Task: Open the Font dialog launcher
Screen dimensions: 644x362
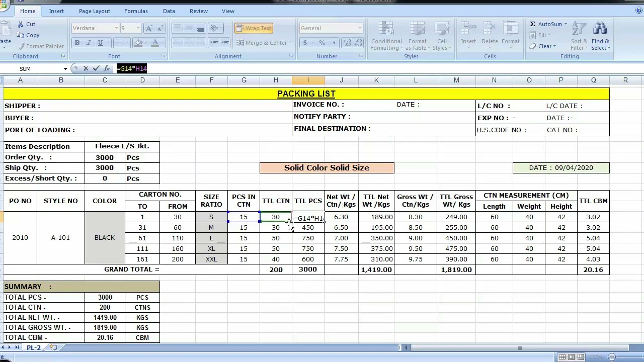Action: tap(163, 56)
